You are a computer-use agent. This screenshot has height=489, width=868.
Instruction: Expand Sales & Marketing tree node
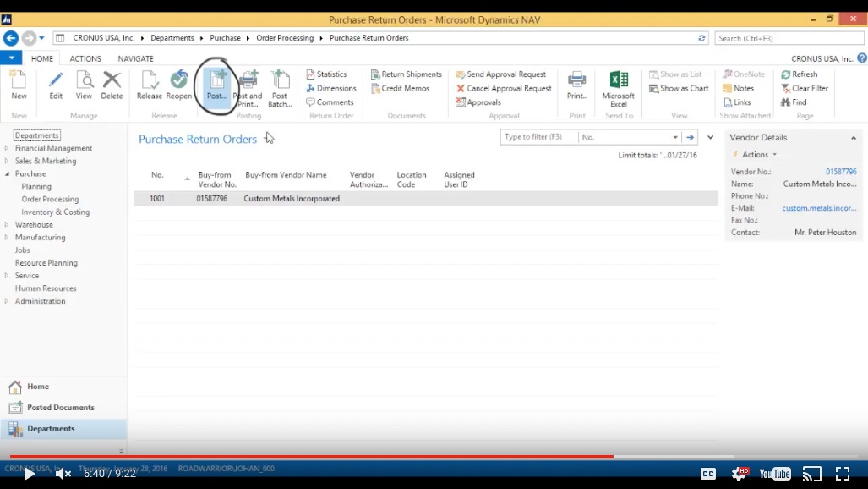[7, 161]
